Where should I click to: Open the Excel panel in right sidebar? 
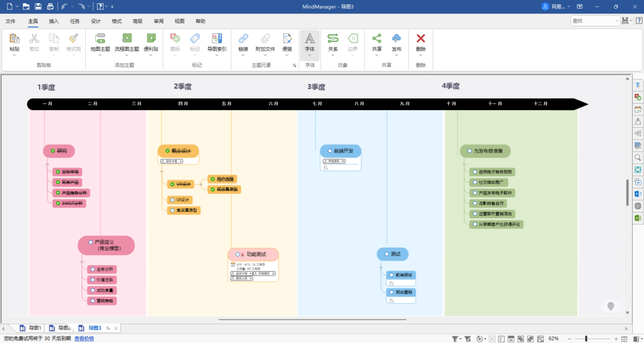click(638, 218)
